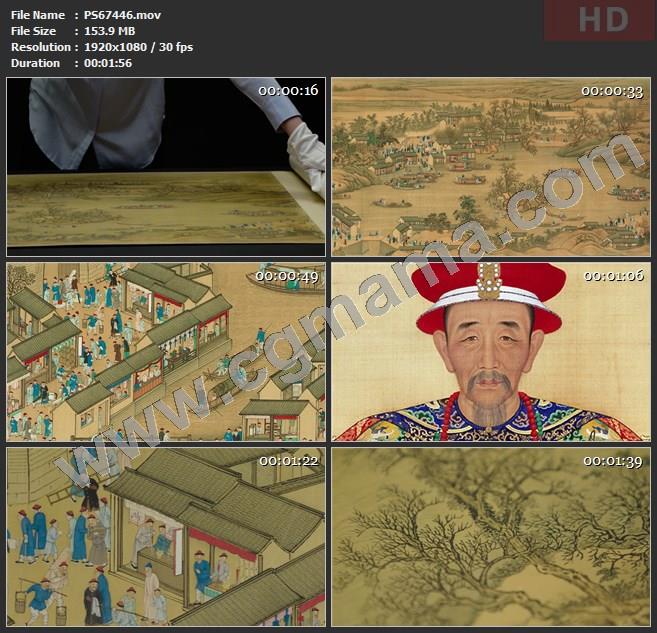Click the 1920x1080 / 30 fps resolution value
The height and width of the screenshot is (633, 657).
[139, 47]
